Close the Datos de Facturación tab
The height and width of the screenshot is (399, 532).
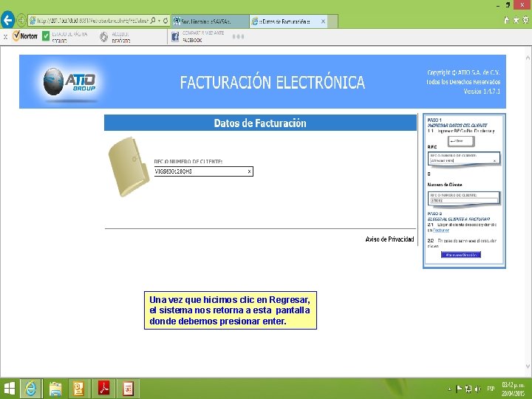click(x=324, y=21)
